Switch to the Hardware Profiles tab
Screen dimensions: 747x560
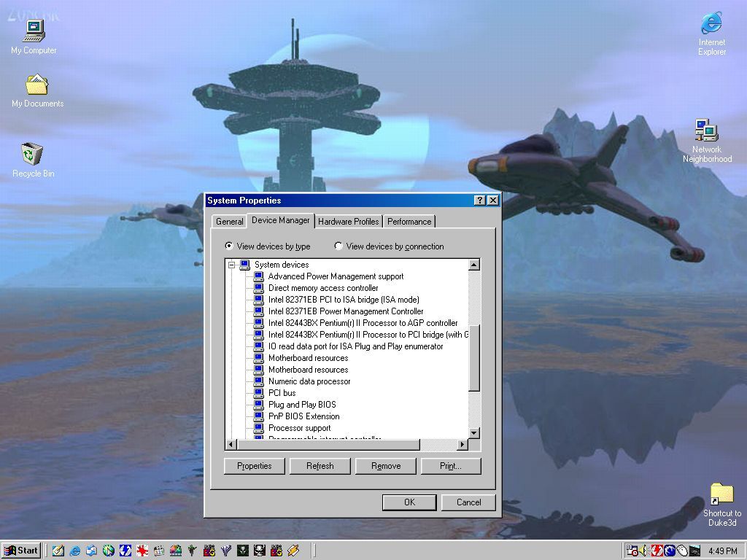[x=348, y=222]
